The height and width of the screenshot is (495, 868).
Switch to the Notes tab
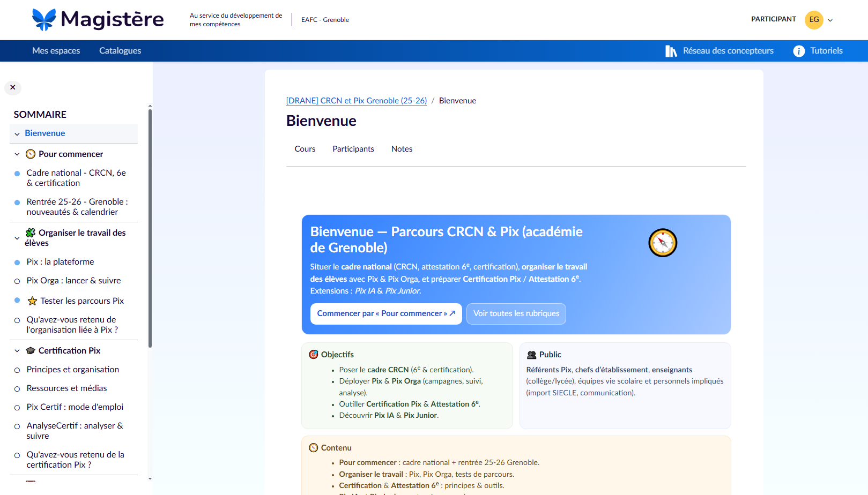click(402, 149)
